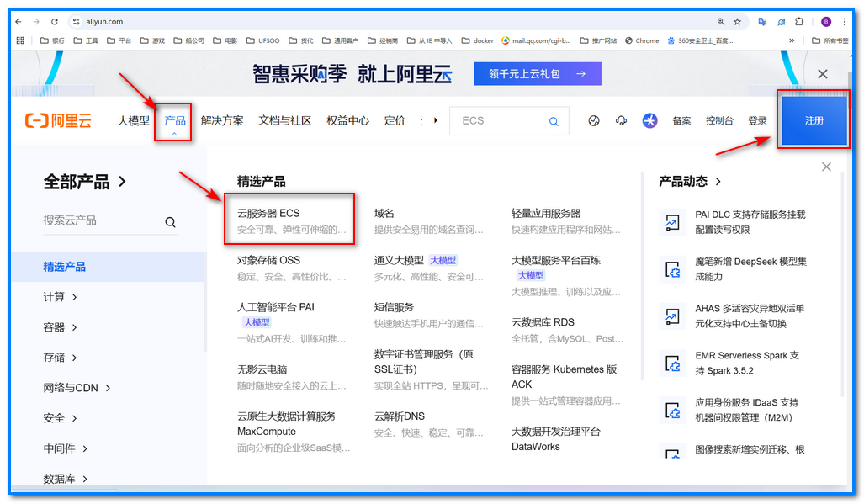
Task: Open the 产品动态 heading link
Action: click(x=689, y=181)
